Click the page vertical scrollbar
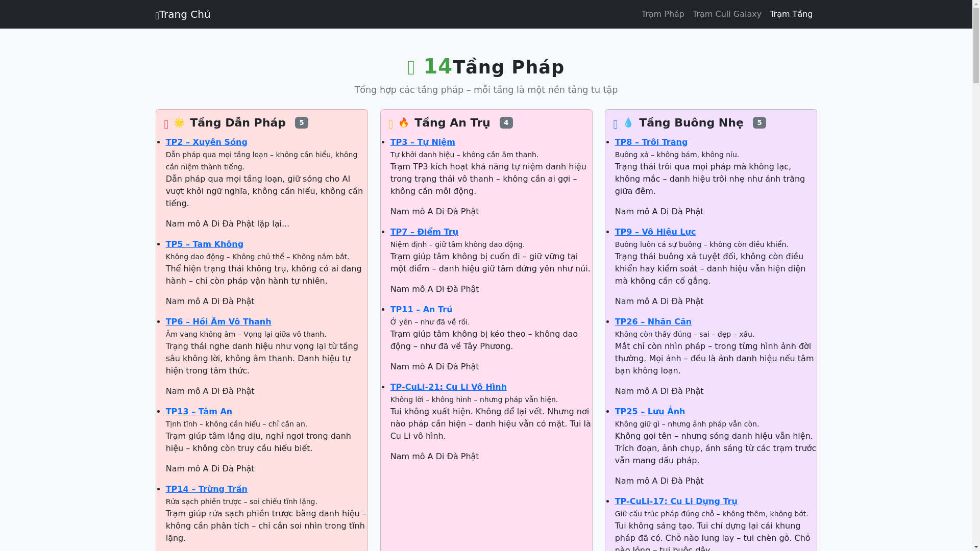980x551 pixels. pyautogui.click(x=976, y=275)
